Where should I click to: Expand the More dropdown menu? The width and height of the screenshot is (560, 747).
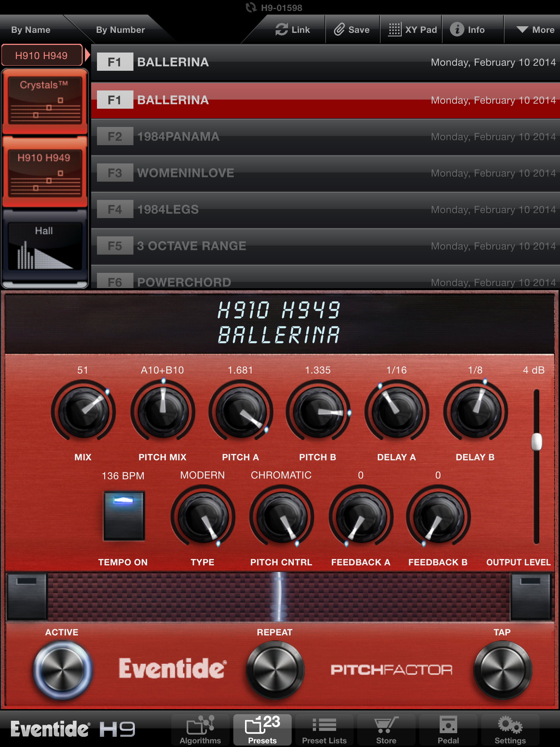point(535,30)
